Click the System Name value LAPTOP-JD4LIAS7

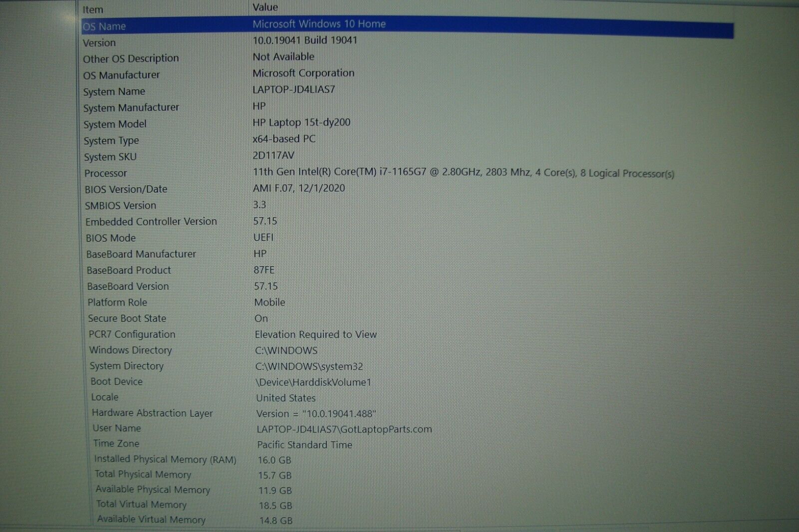pos(294,89)
